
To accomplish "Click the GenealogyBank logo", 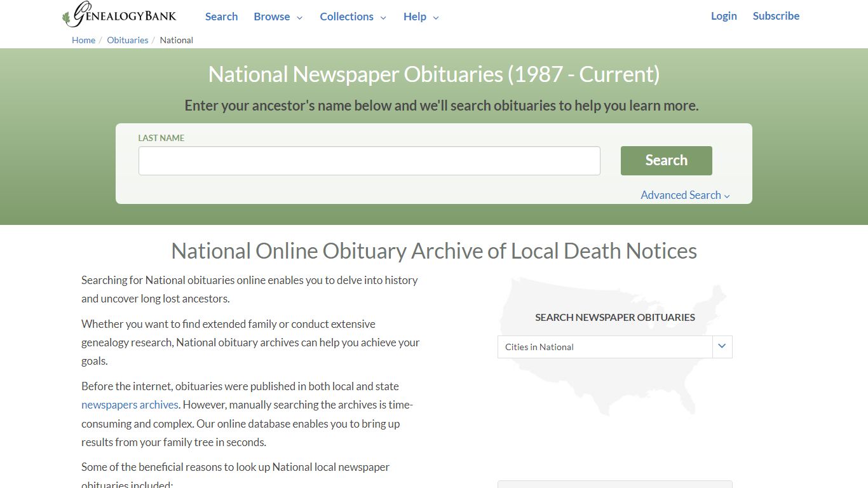I will (x=119, y=15).
